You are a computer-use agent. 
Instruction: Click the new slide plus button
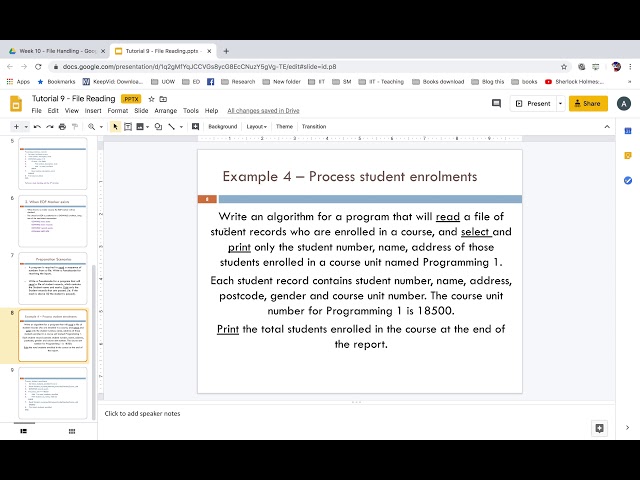16,127
